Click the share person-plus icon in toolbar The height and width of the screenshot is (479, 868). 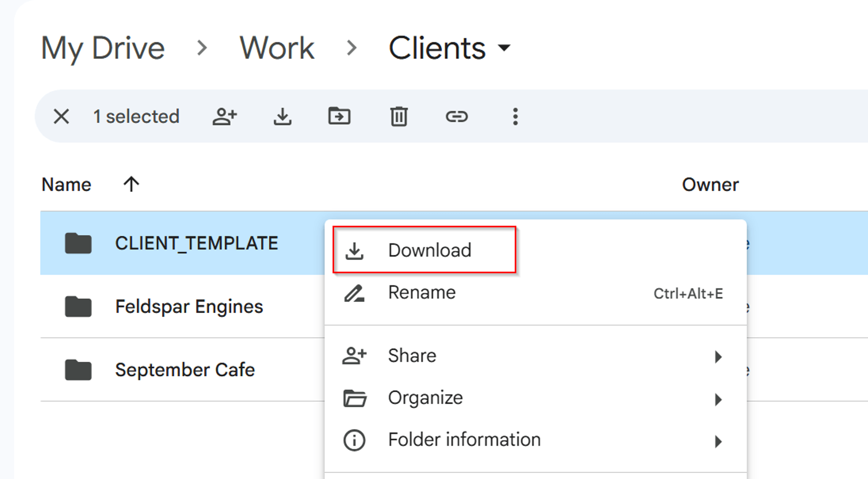(225, 117)
